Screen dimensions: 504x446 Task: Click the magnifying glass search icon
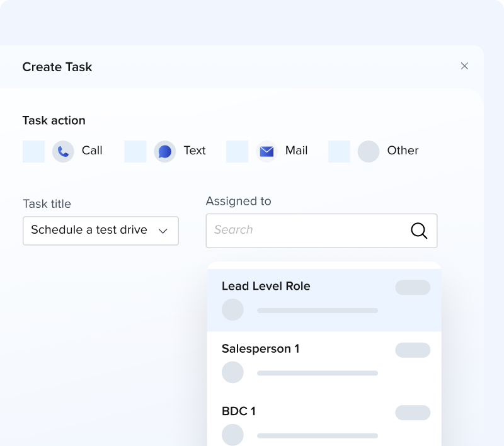click(419, 231)
